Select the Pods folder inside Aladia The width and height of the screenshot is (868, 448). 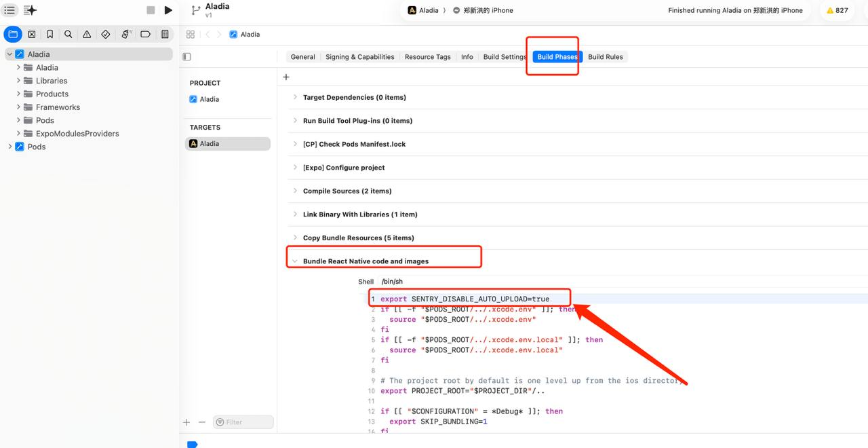tap(45, 120)
